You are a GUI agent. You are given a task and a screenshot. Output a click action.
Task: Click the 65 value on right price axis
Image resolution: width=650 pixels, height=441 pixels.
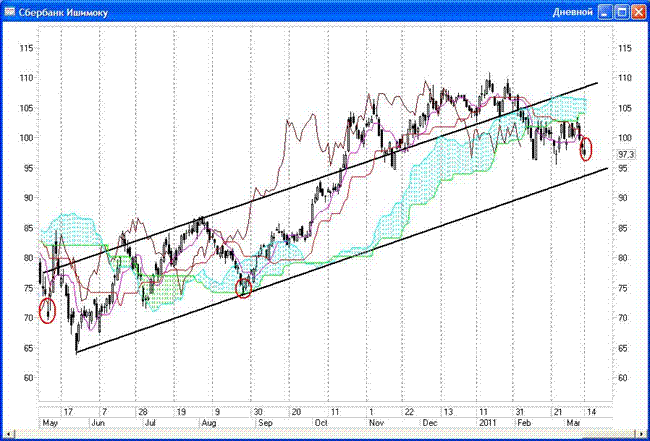tap(623, 348)
